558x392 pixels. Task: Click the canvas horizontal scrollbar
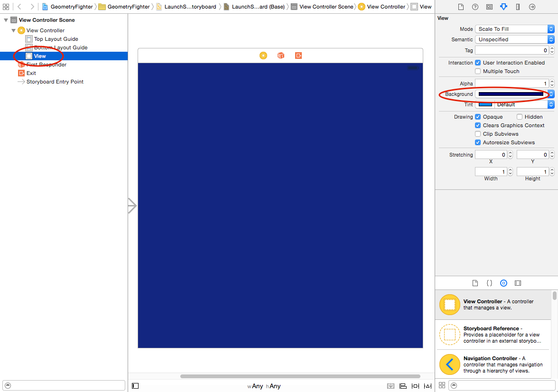point(300,376)
